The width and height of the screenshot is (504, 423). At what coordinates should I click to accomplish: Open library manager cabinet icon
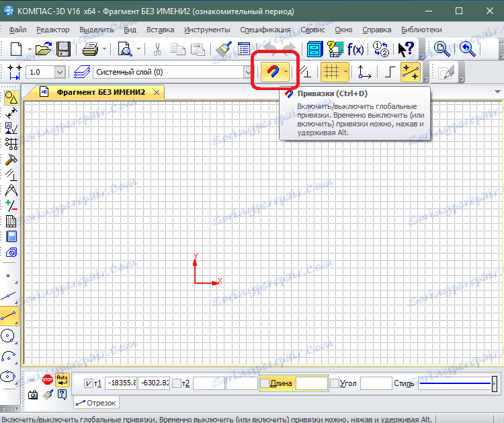tap(315, 49)
